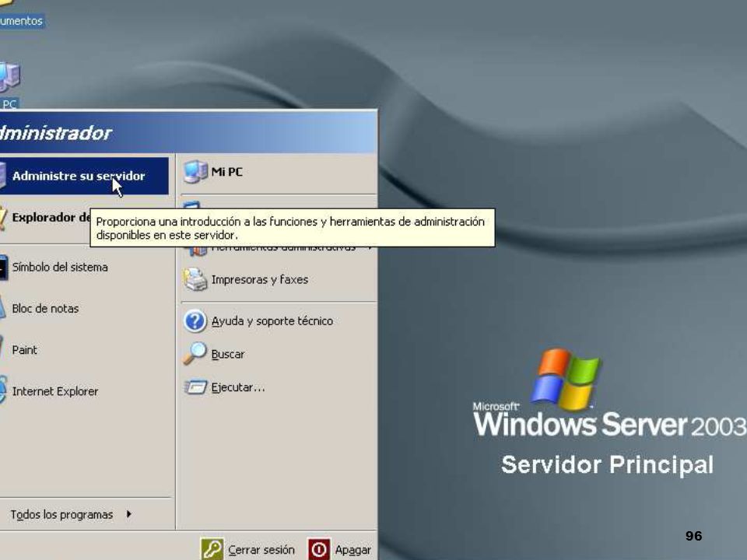Image resolution: width=747 pixels, height=560 pixels.
Task: Launch Explorador de Windows entry
Action: [x=45, y=218]
